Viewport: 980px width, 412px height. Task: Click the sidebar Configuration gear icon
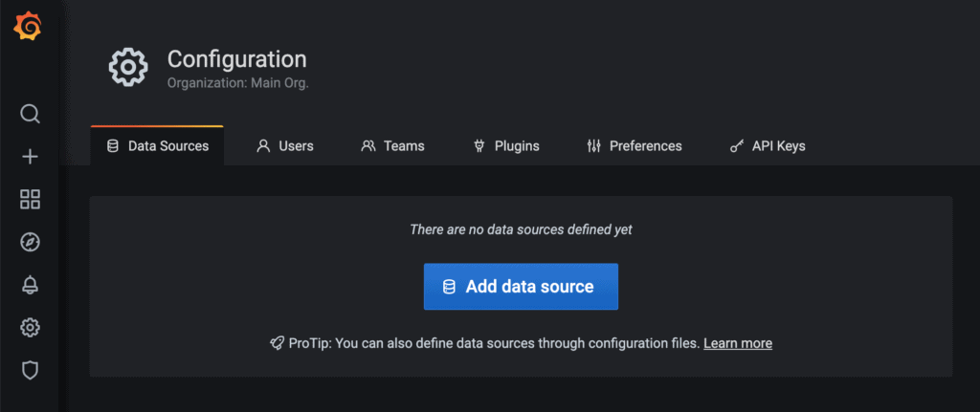(30, 328)
